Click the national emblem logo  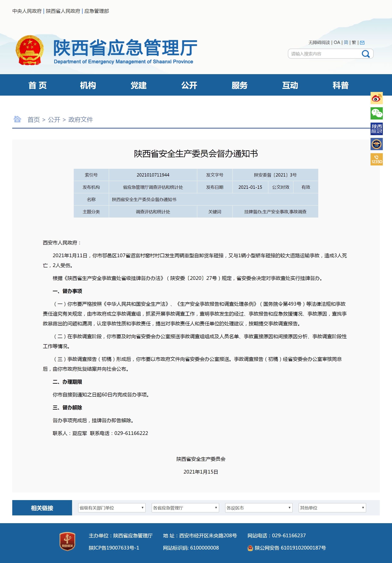coord(30,50)
